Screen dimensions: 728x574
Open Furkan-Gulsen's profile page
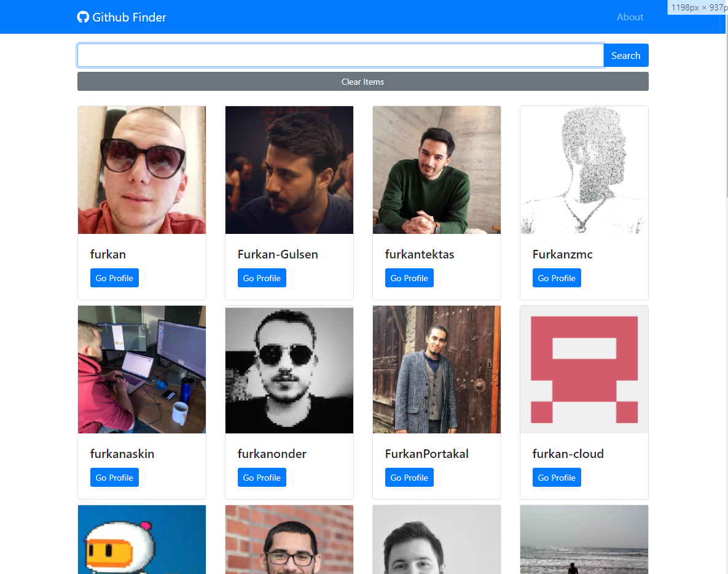pos(262,277)
